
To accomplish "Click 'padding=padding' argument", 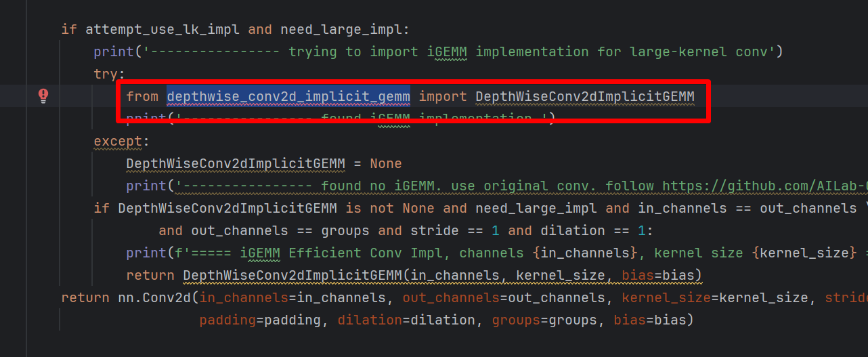I will [260, 320].
